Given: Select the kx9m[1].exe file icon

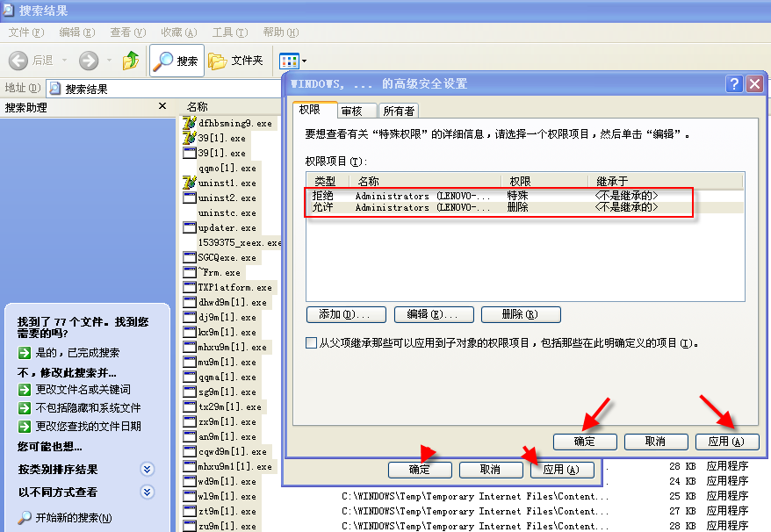Looking at the screenshot, I should tap(190, 332).
